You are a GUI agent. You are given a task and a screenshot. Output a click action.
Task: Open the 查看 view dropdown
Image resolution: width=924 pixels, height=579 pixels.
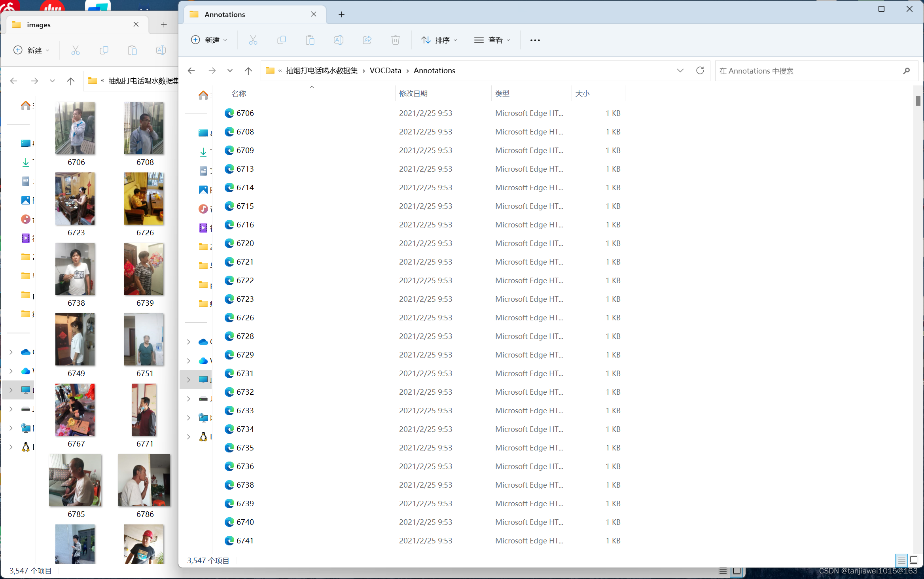coord(492,40)
